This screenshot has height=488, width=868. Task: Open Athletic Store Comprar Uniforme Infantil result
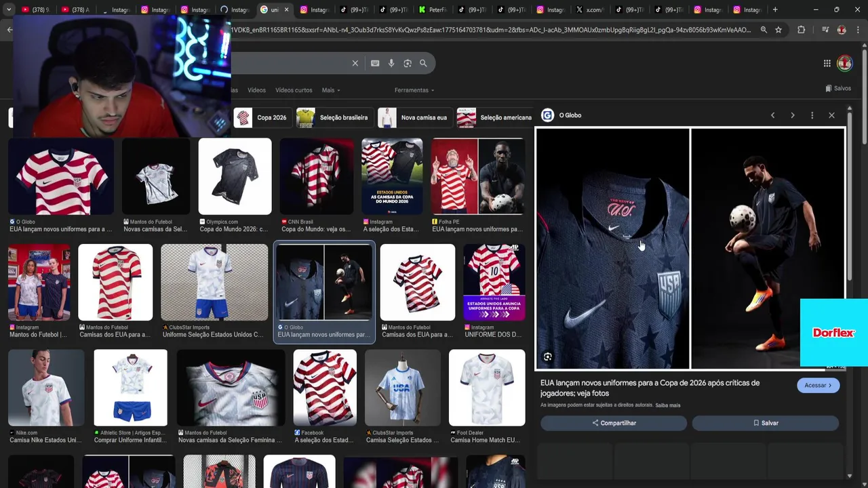pos(130,388)
